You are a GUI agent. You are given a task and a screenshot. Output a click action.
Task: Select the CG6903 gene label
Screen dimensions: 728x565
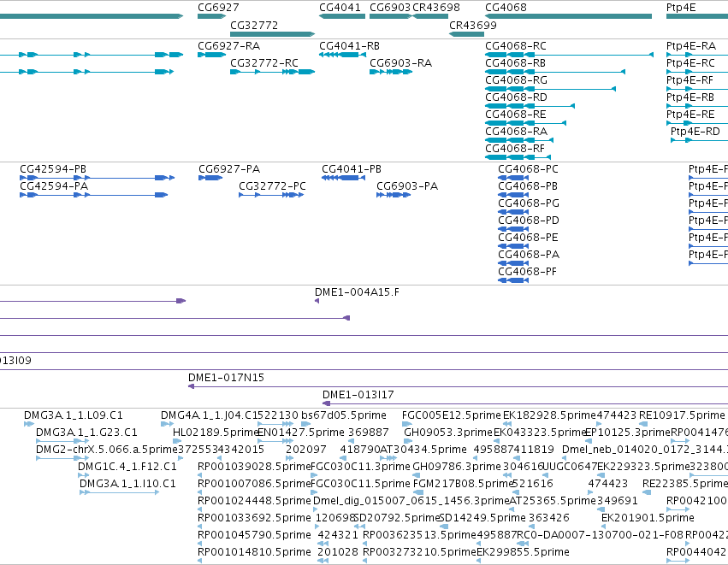[x=390, y=8]
